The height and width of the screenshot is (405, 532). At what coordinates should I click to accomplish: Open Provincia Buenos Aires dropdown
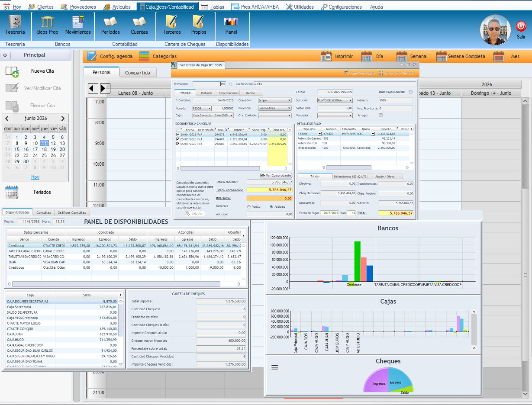point(274,108)
